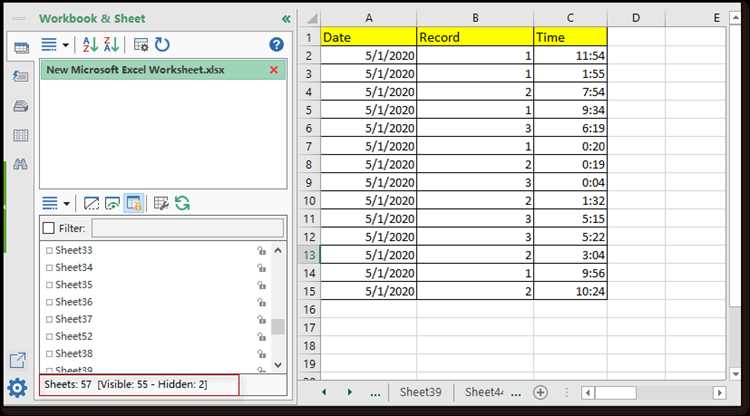Open the Column List pane in the sidebar
Screen dimensions: 750x416
(21, 135)
